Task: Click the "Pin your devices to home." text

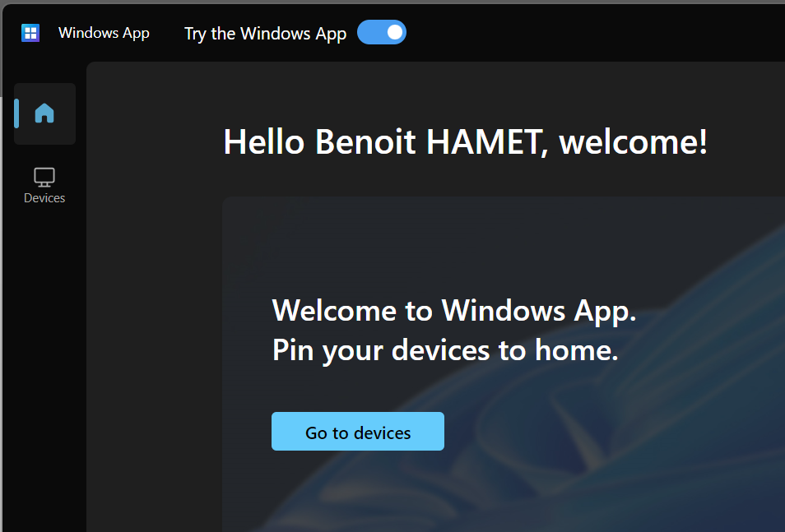Action: coord(444,351)
